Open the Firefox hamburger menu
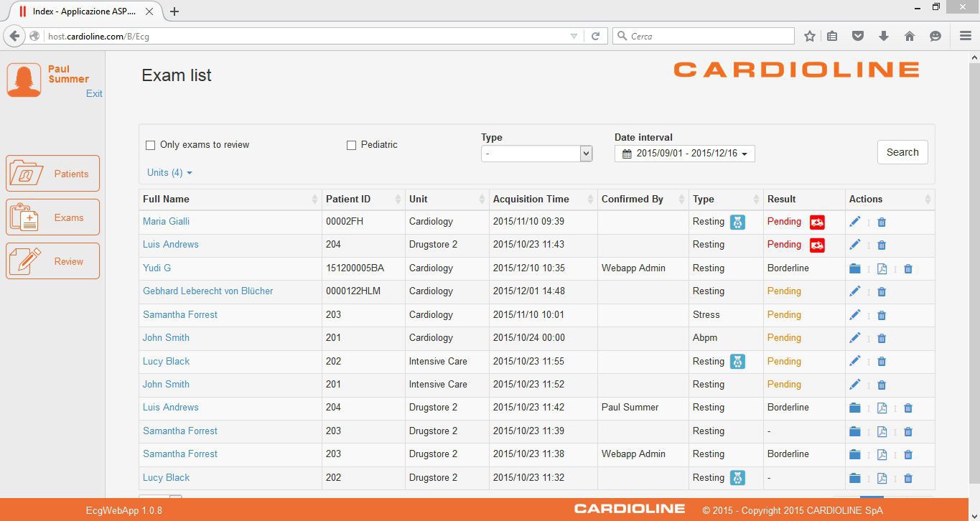980x521 pixels. click(965, 35)
